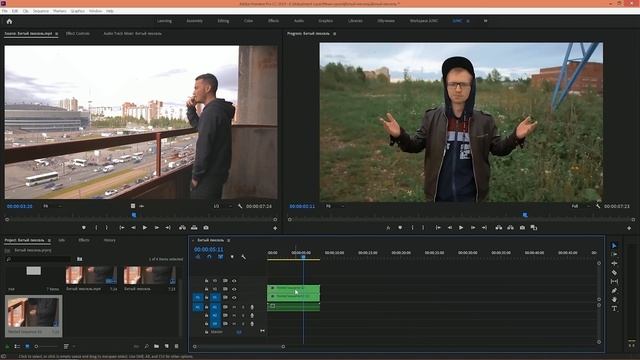Viewport: 640px width, 360px height.
Task: Switch to the Editing workspace
Action: pos(223,21)
